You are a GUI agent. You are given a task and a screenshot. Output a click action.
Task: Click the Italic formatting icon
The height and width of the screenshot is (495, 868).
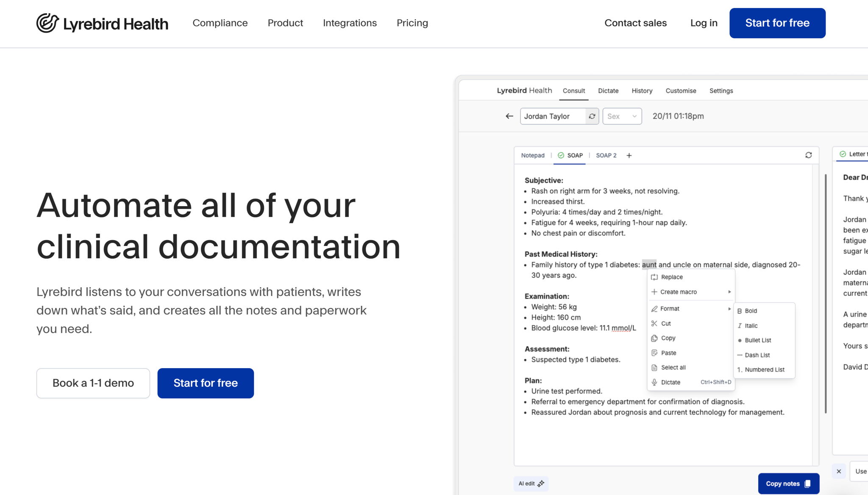pyautogui.click(x=740, y=326)
